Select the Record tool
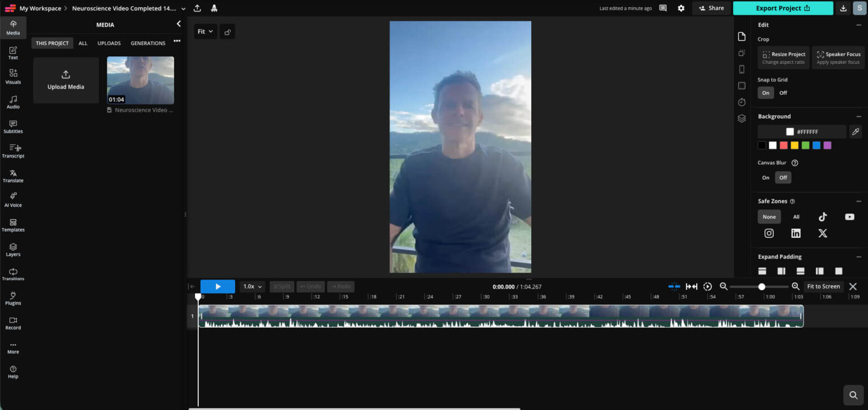868x410 pixels. [x=13, y=323]
